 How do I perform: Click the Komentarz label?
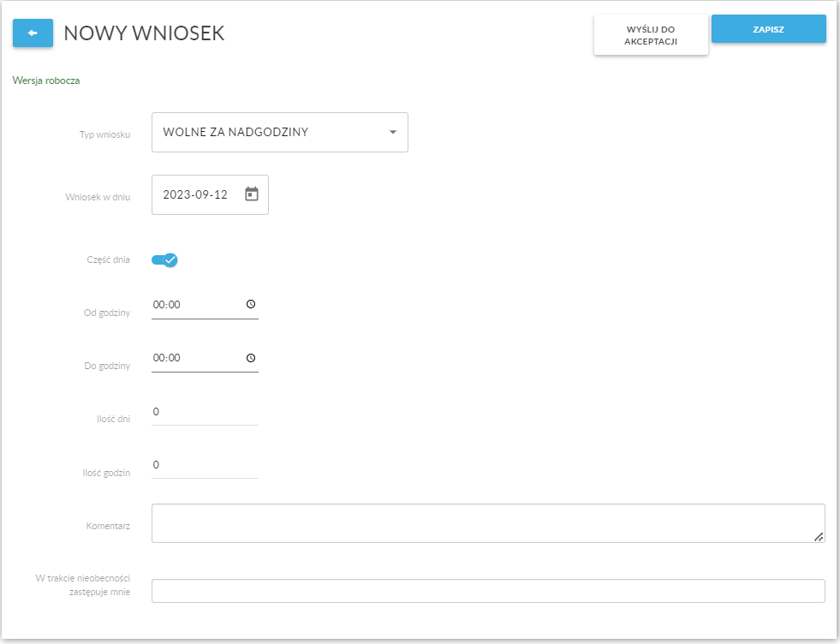point(108,526)
